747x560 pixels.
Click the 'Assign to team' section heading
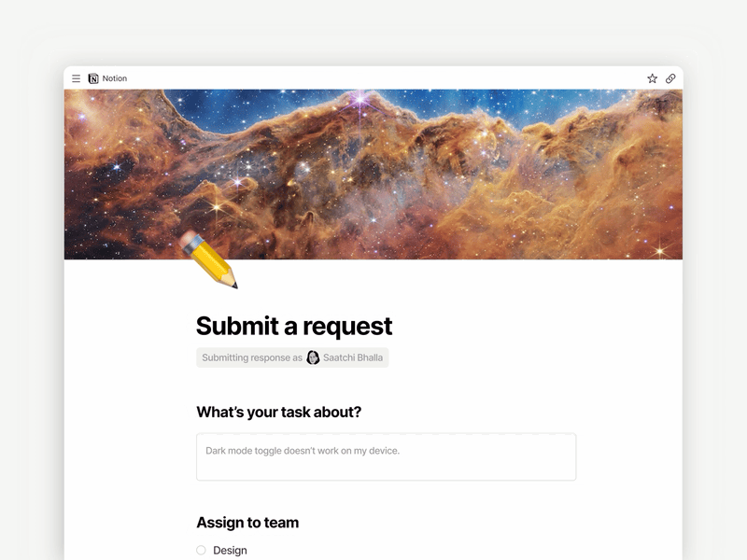(x=247, y=523)
